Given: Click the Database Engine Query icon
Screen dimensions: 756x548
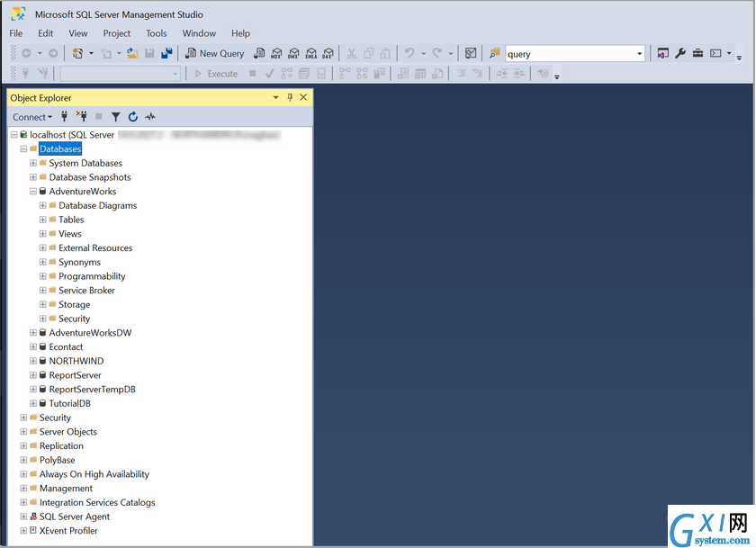Looking at the screenshot, I should point(259,53).
